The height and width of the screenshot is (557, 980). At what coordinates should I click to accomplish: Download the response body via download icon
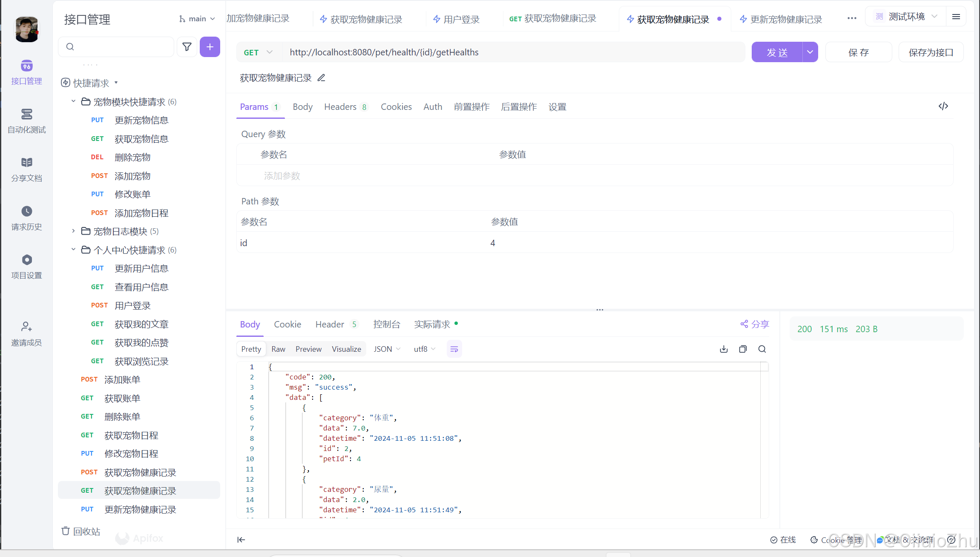[x=724, y=349]
